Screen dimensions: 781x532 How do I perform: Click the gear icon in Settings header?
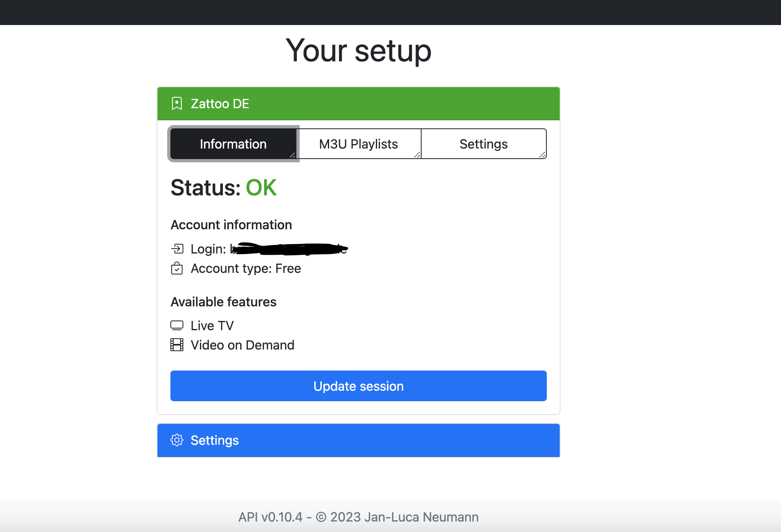177,440
